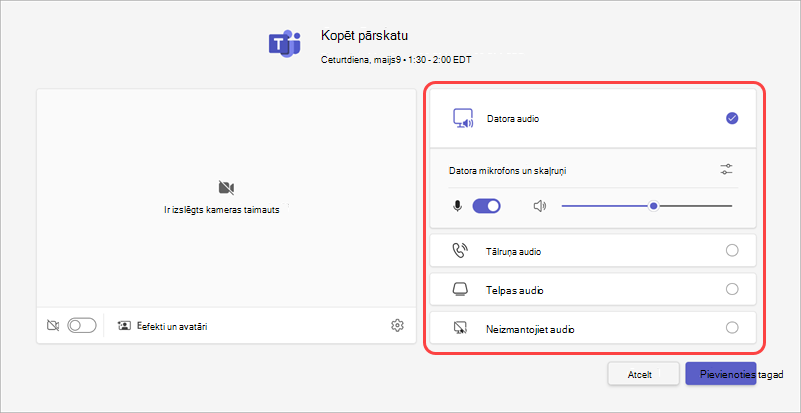Select the Telpas audio radio button
Image resolution: width=801 pixels, height=413 pixels.
click(x=732, y=289)
